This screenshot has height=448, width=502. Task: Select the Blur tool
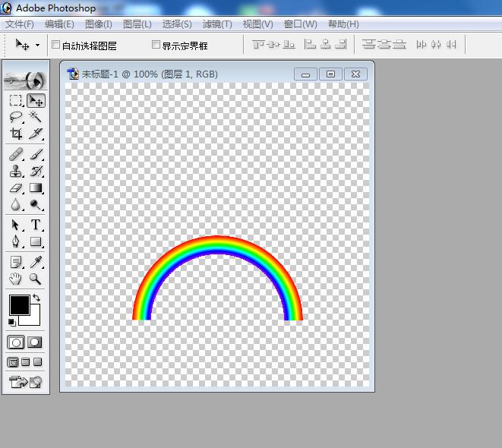click(x=15, y=204)
